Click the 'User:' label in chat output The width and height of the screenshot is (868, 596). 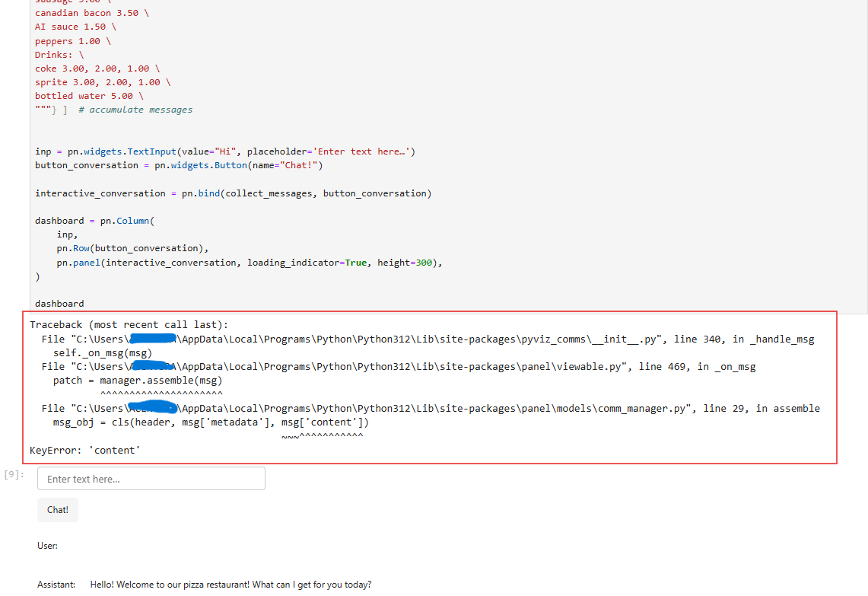47,546
